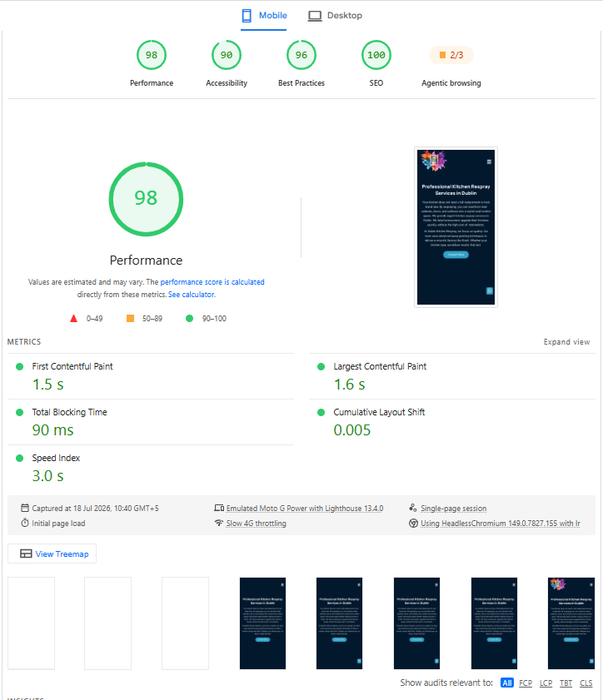The image size is (603, 700).
Task: Select the last filmstrip frame with logo
Action: (x=571, y=623)
